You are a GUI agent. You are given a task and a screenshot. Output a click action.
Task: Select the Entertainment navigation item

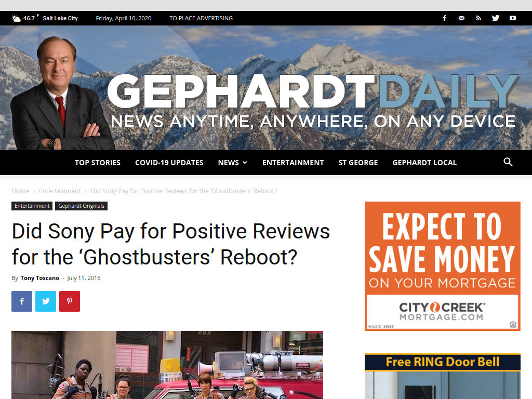click(x=293, y=163)
